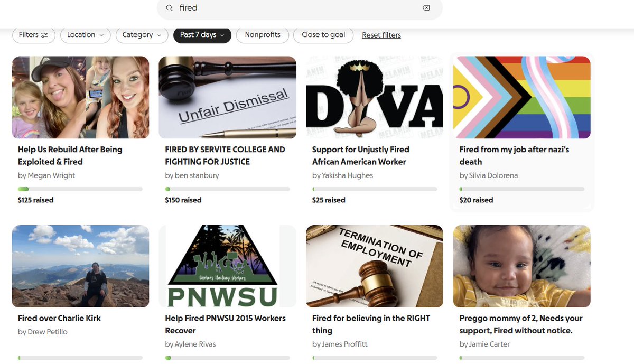Open the DIVA image thumbnail
Viewport: 634px width, 364px height.
click(x=375, y=97)
